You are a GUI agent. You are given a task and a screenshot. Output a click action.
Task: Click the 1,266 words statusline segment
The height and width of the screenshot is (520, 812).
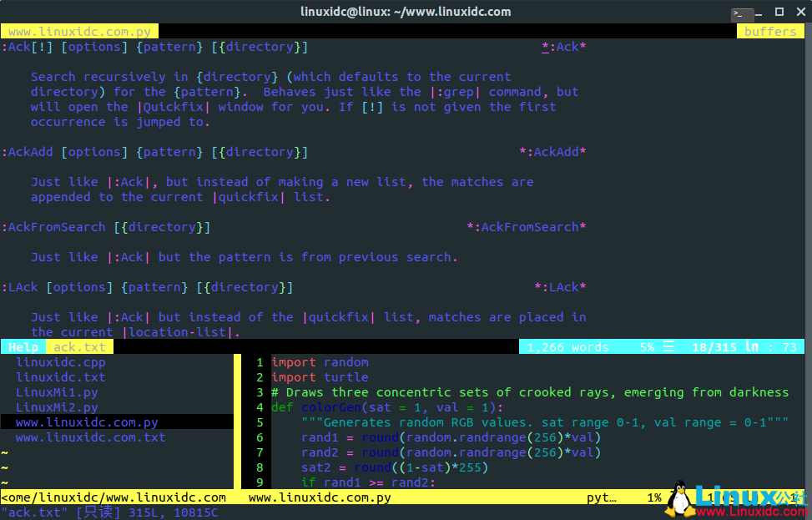(567, 347)
